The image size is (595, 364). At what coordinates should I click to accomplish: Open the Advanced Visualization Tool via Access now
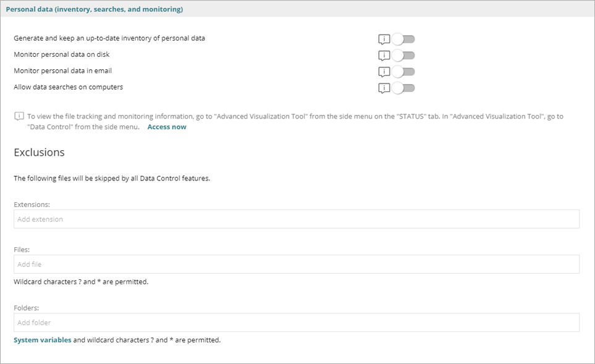(x=166, y=126)
